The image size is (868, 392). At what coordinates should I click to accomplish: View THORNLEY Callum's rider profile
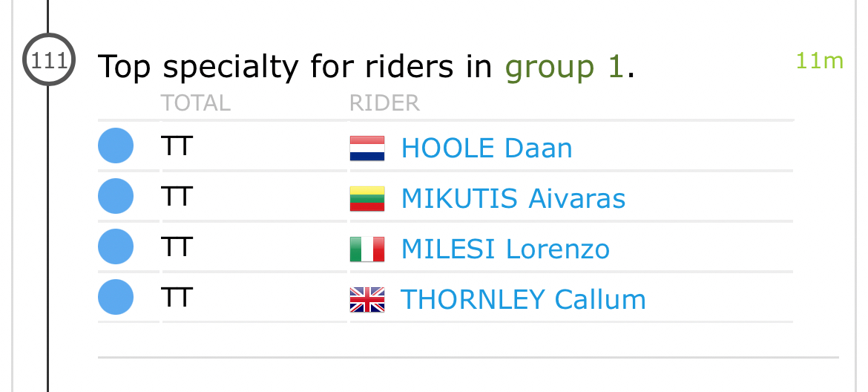pyautogui.click(x=523, y=299)
